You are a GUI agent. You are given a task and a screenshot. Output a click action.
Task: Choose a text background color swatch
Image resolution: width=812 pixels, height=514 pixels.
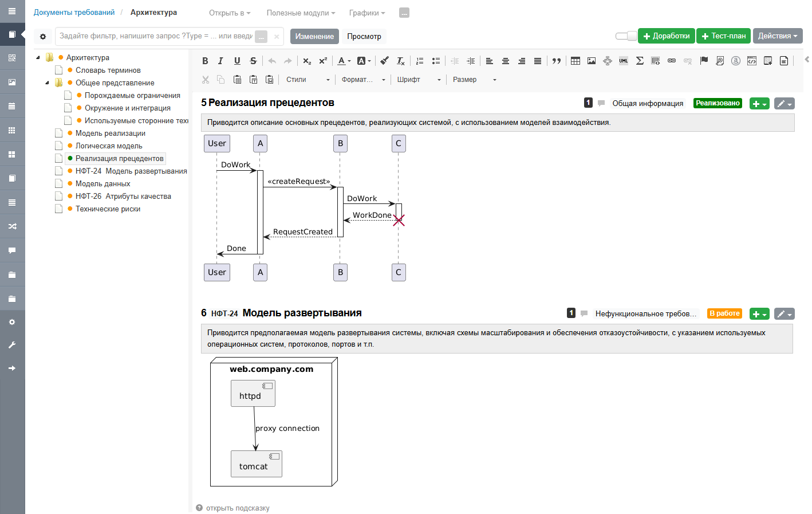pyautogui.click(x=364, y=61)
